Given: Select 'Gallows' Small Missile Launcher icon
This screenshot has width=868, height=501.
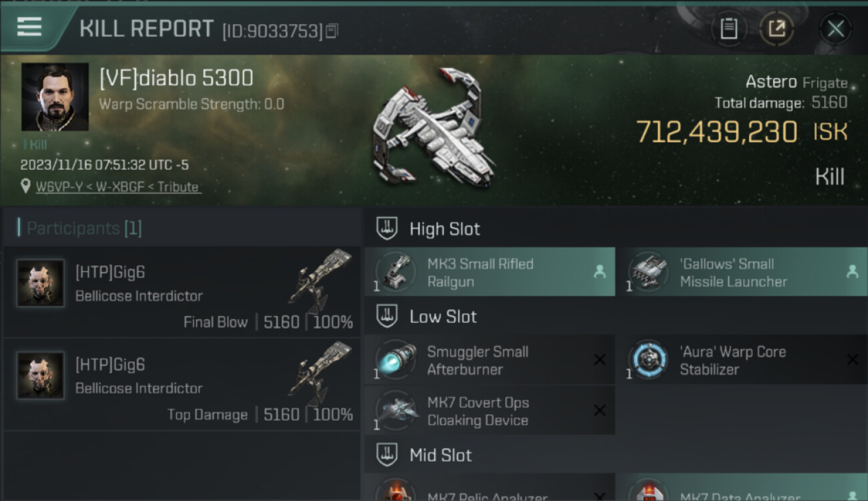Looking at the screenshot, I should [648, 272].
